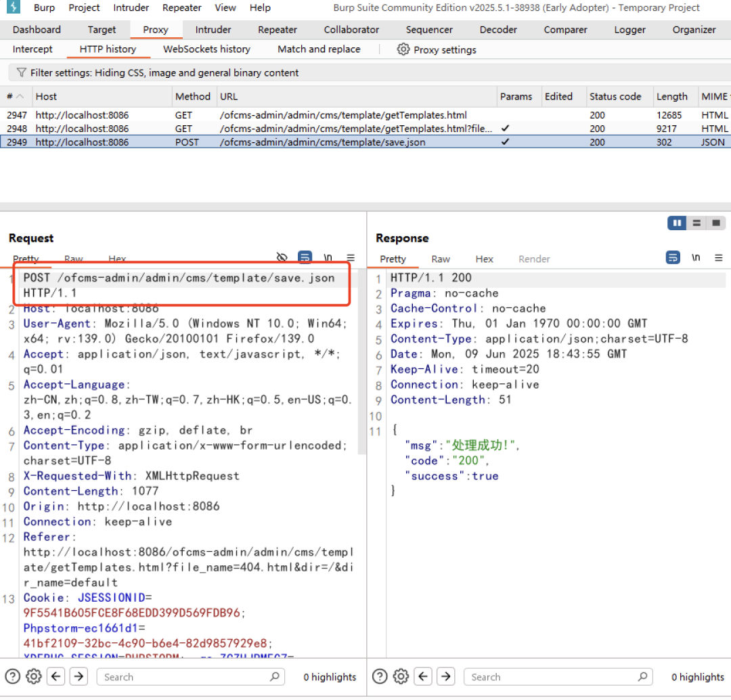Click the help icon below Response panel
731x700 pixels.
(380, 676)
